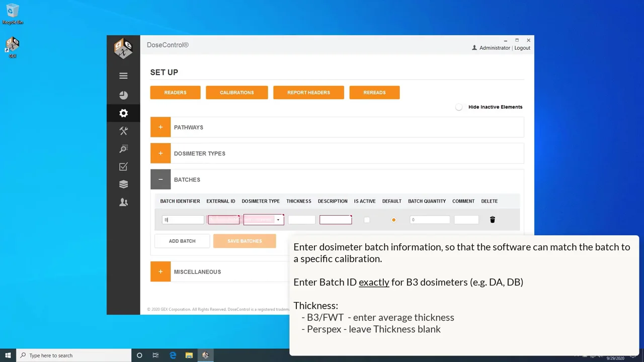Open the Rereads setup page

(x=374, y=93)
